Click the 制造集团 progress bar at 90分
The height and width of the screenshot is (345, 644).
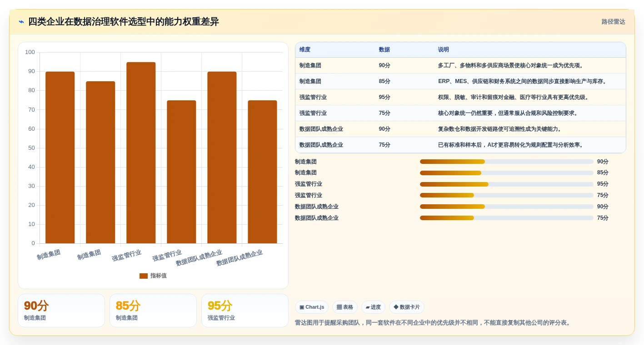pos(507,162)
